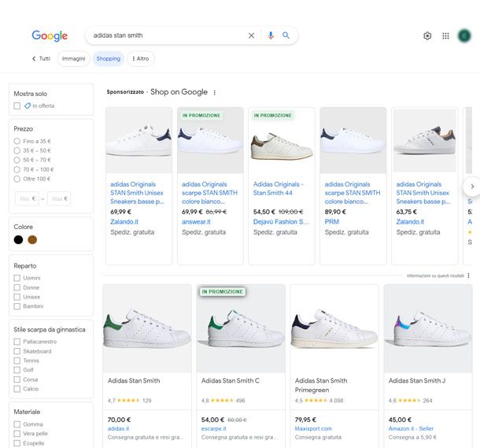Screen dimensions: 480x448
Task: Open the Amazon.it - Seller link
Action: (x=411, y=428)
